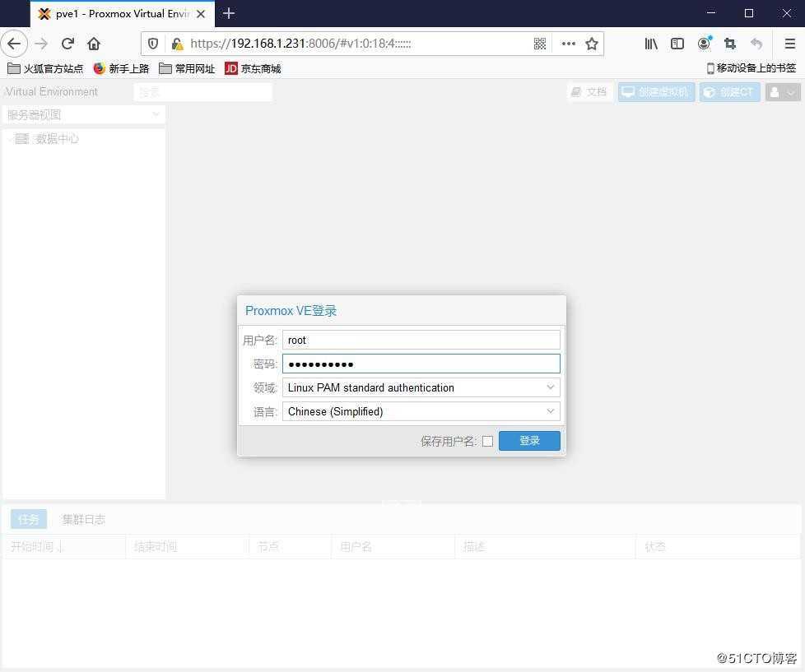Open the page actions three-dot menu
805x672 pixels.
pos(568,44)
